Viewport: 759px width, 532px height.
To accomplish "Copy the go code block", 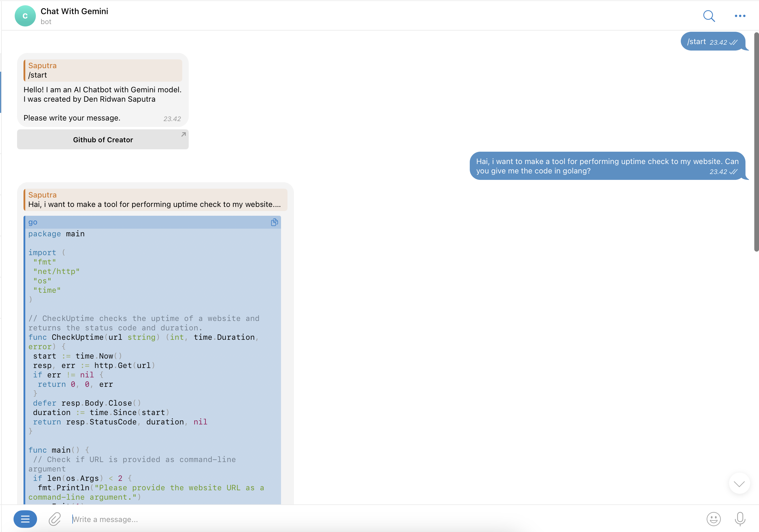I will point(274,222).
